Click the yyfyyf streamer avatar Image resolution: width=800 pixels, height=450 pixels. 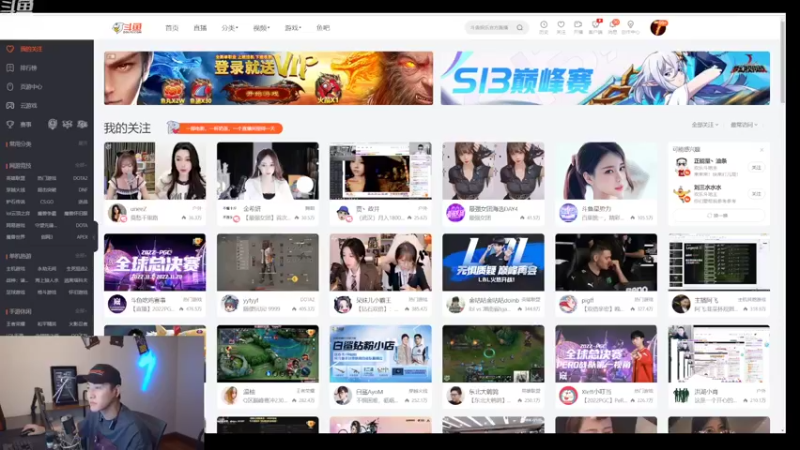[x=230, y=304]
